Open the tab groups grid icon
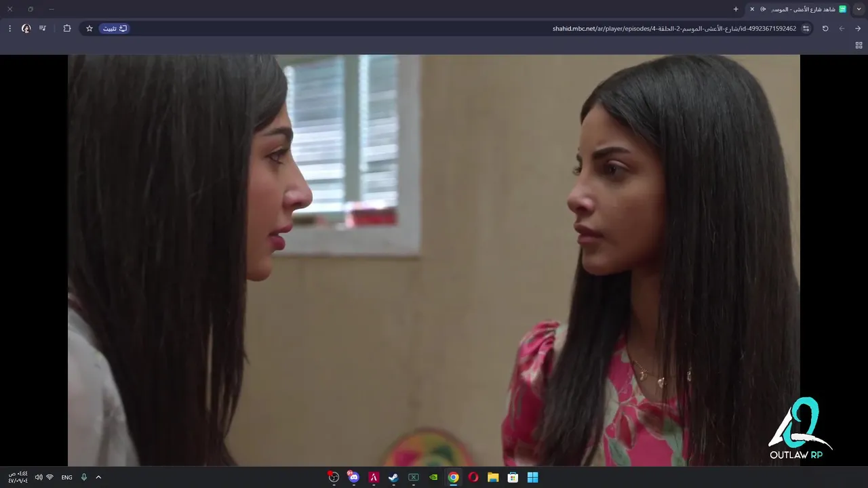868x488 pixels. [x=859, y=45]
